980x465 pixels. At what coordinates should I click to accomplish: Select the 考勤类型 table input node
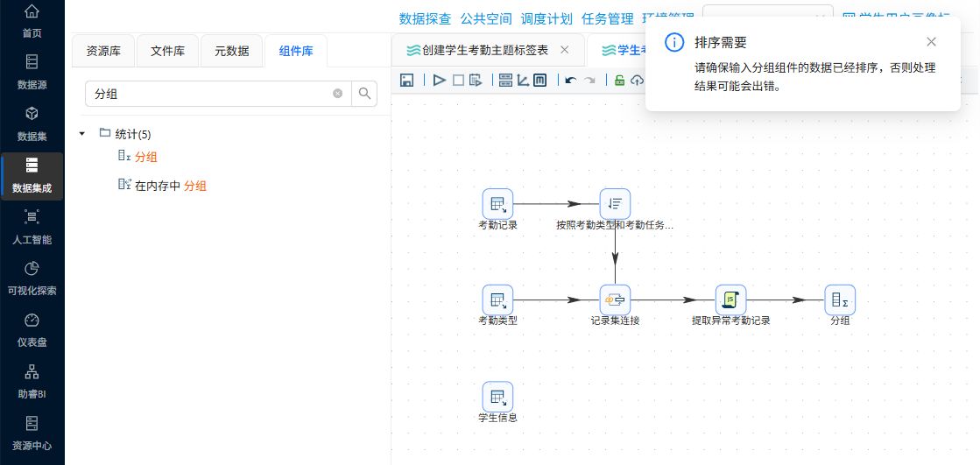pos(497,300)
